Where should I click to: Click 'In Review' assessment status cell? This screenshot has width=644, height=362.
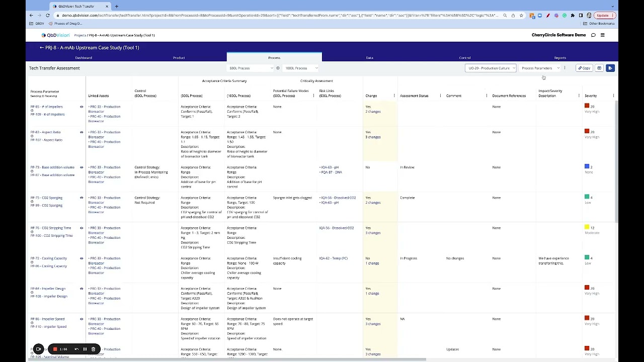tap(407, 167)
